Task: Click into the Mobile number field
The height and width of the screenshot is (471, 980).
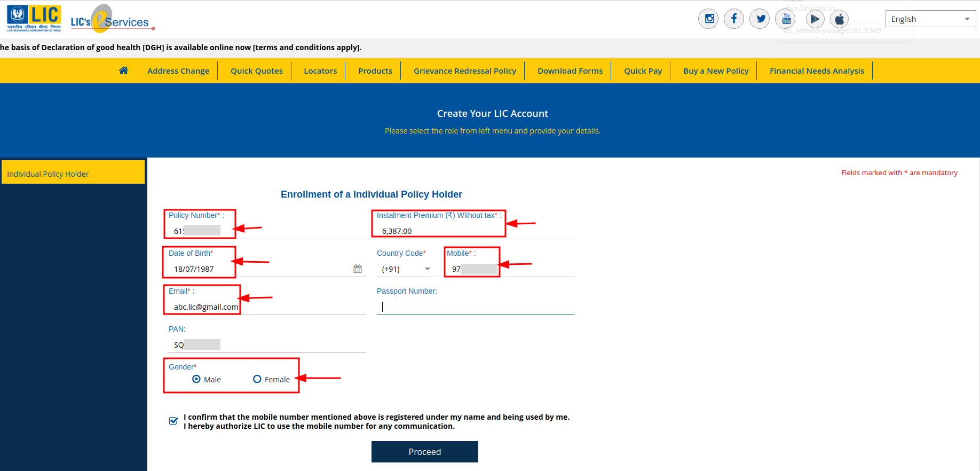Action: pyautogui.click(x=510, y=269)
